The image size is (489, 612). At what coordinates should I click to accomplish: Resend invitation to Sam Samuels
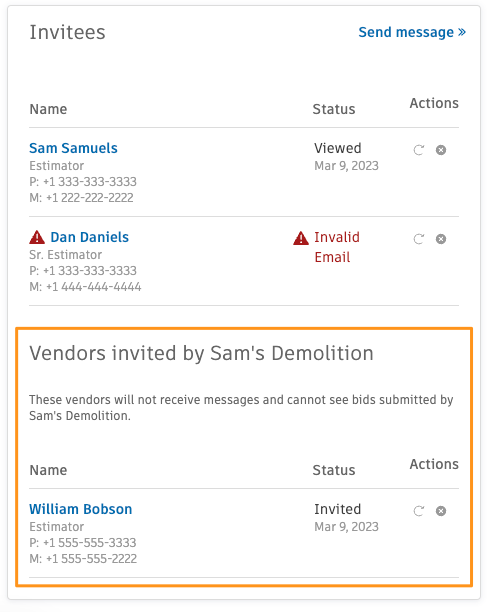click(419, 150)
